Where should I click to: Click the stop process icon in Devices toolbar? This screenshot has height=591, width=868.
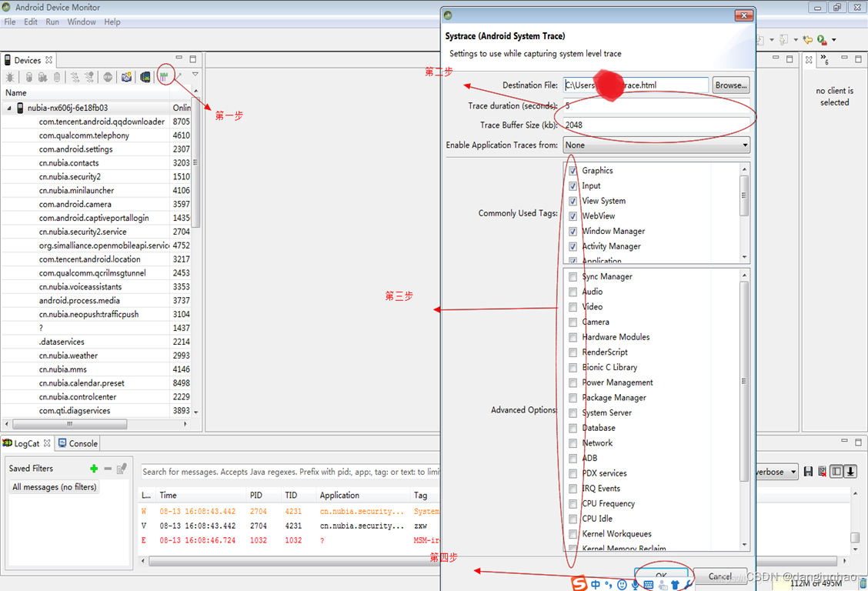108,75
